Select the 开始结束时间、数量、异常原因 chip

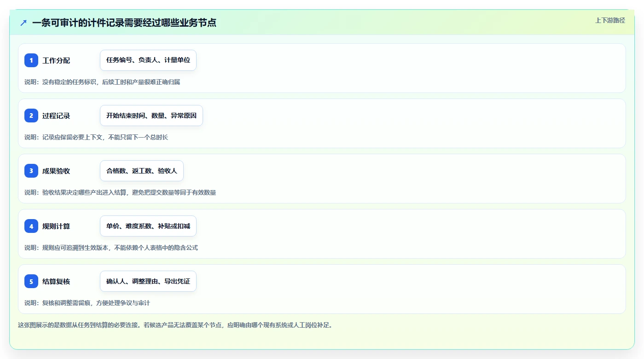pos(151,116)
